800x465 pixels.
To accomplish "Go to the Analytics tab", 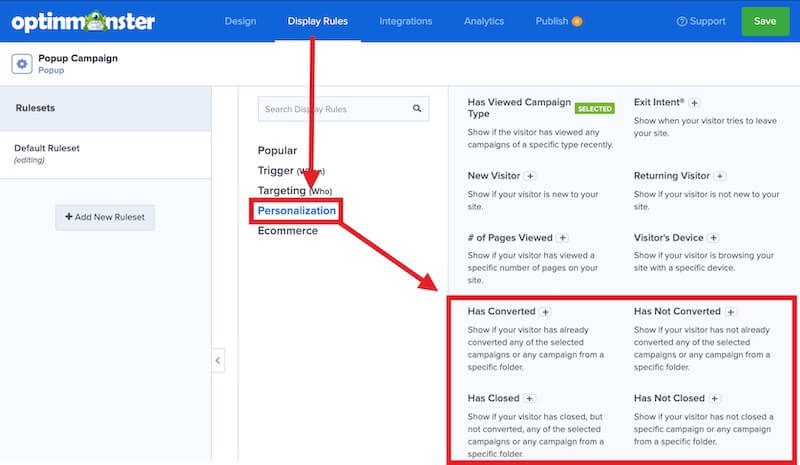I will point(484,21).
